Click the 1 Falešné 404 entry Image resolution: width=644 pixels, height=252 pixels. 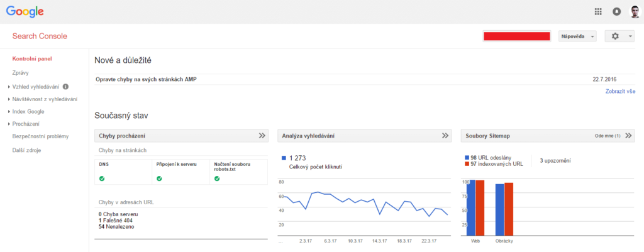116,221
